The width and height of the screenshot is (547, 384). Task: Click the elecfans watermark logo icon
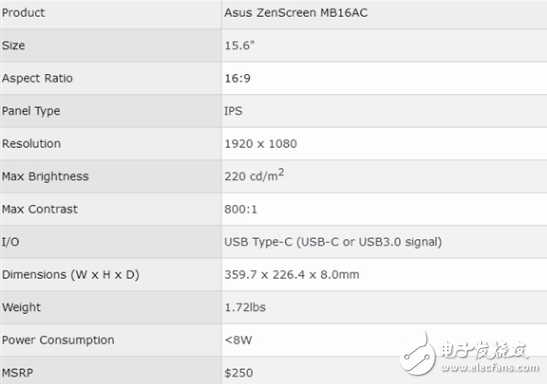[418, 354]
